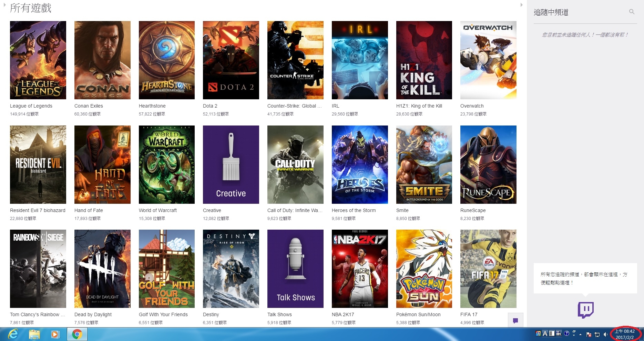Collapse the right sidebar via top arrow
This screenshot has width=644, height=341.
click(x=521, y=5)
